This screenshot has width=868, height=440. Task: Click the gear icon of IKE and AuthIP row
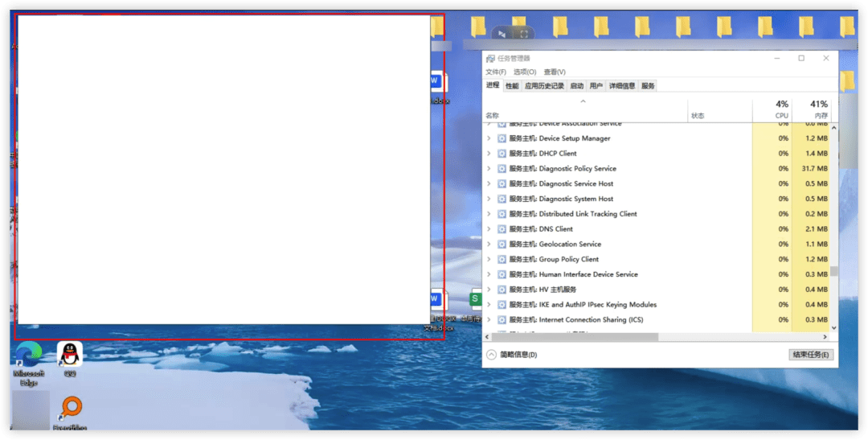tap(502, 305)
